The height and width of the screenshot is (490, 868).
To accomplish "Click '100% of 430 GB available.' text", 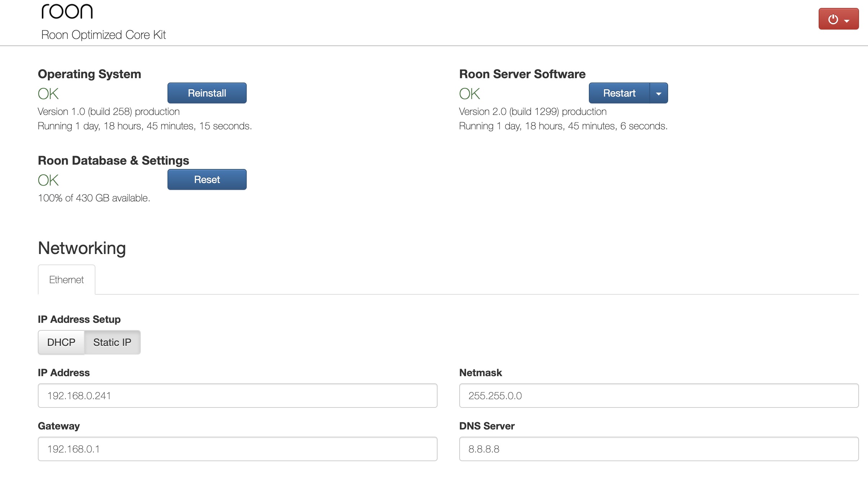I will point(94,198).
